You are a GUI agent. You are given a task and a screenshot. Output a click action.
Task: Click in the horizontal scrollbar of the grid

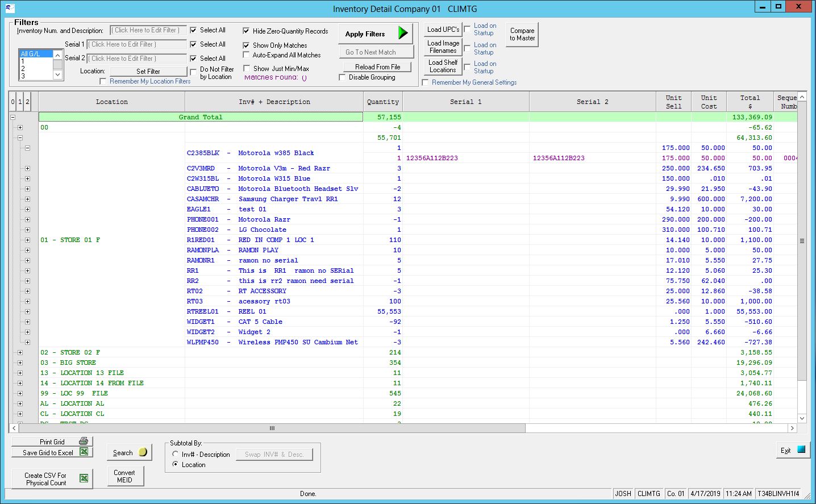click(272, 428)
